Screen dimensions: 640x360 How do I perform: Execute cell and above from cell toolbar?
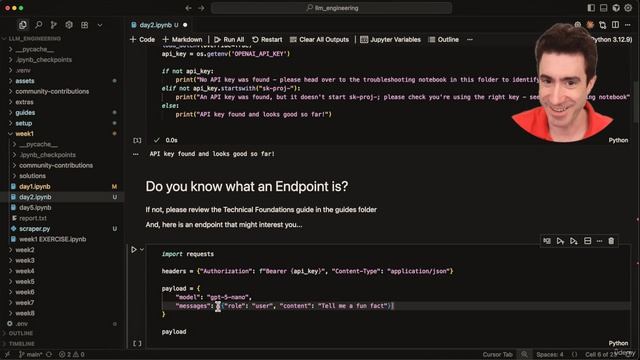tap(560, 241)
